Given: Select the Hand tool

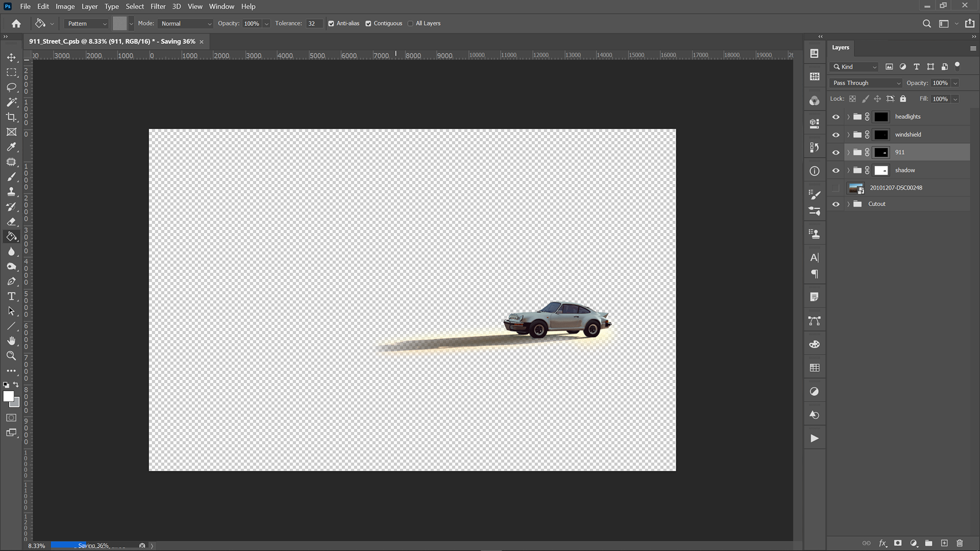Looking at the screenshot, I should coord(11,341).
